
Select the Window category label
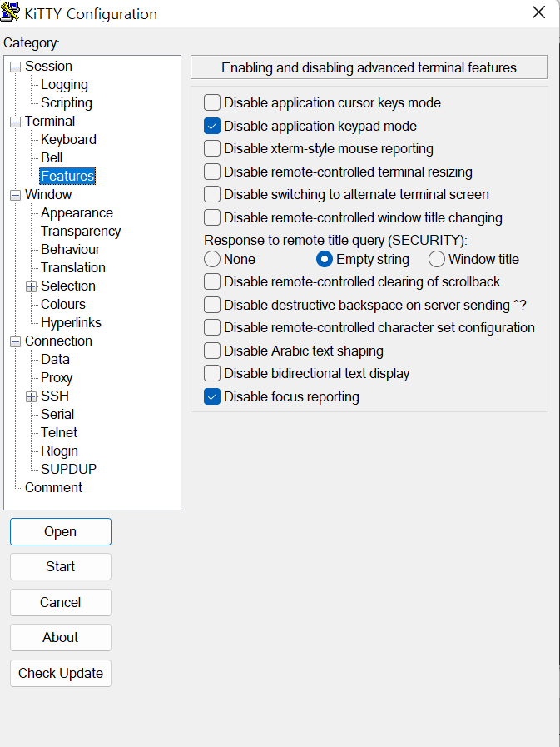point(48,194)
